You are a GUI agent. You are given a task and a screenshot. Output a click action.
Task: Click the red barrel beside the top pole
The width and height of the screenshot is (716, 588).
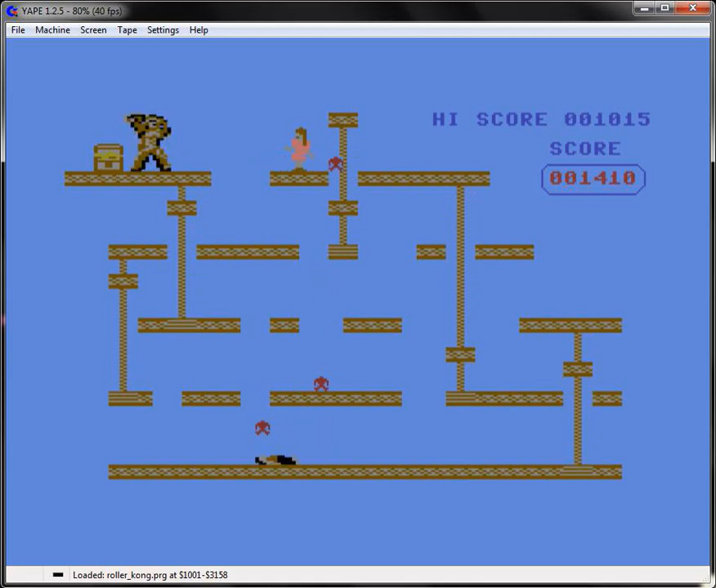pos(335,164)
